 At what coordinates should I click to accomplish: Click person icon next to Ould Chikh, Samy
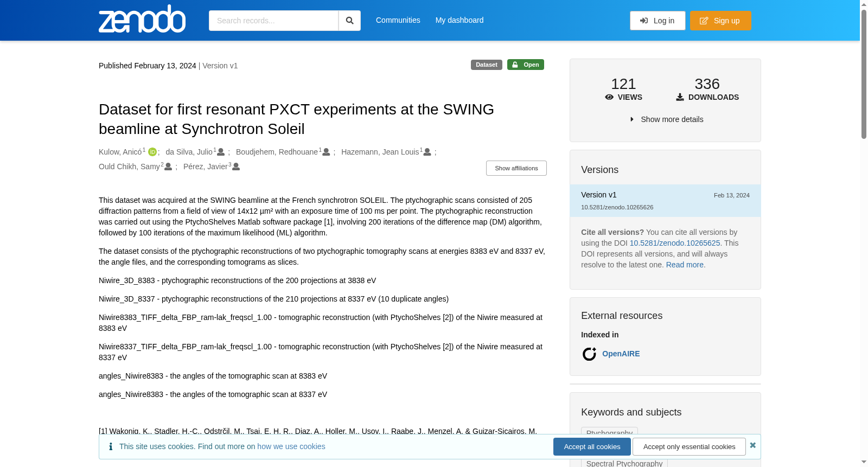(x=168, y=167)
